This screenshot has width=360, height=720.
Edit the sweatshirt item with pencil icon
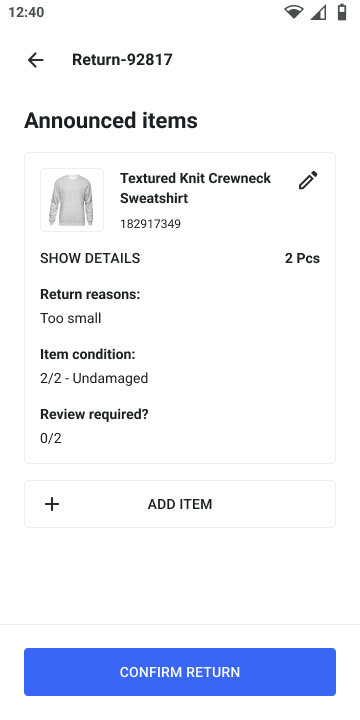pos(308,180)
